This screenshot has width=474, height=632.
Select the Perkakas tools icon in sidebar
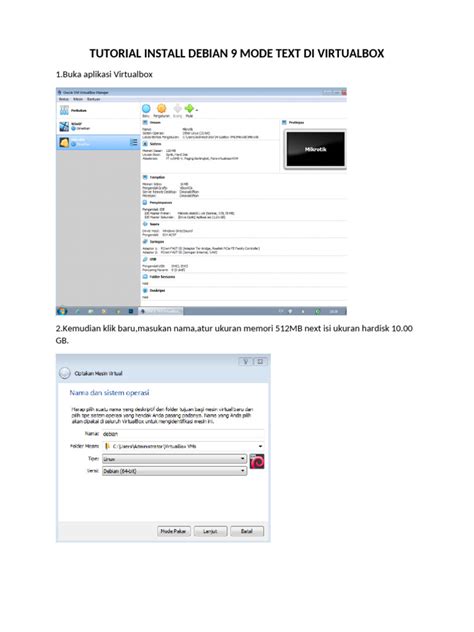pos(64,110)
